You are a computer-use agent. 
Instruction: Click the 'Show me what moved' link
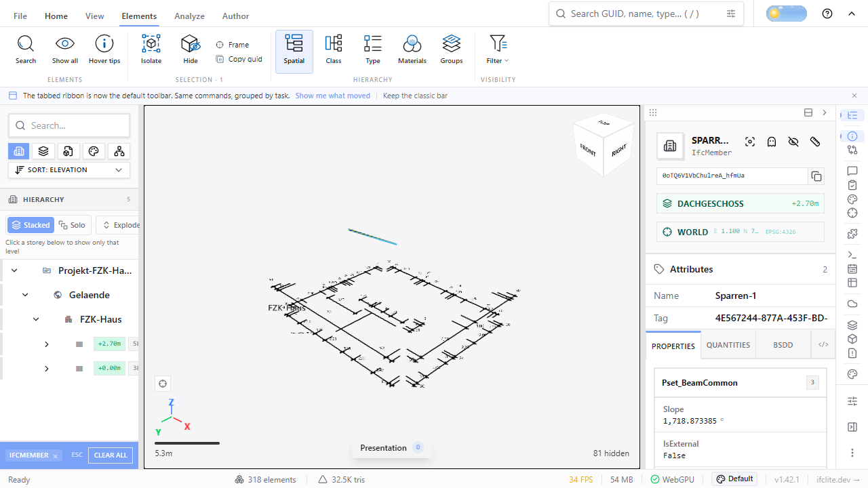333,96
